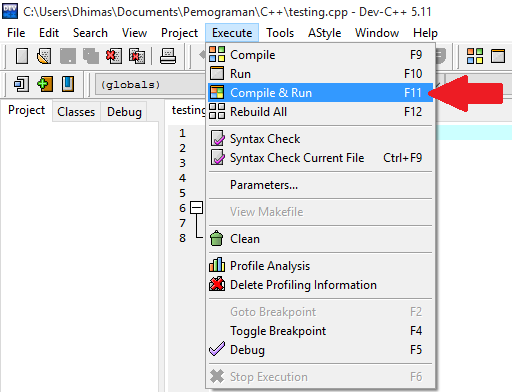The image size is (512, 392).
Task: Click line number 8 in gutter
Action: click(182, 238)
